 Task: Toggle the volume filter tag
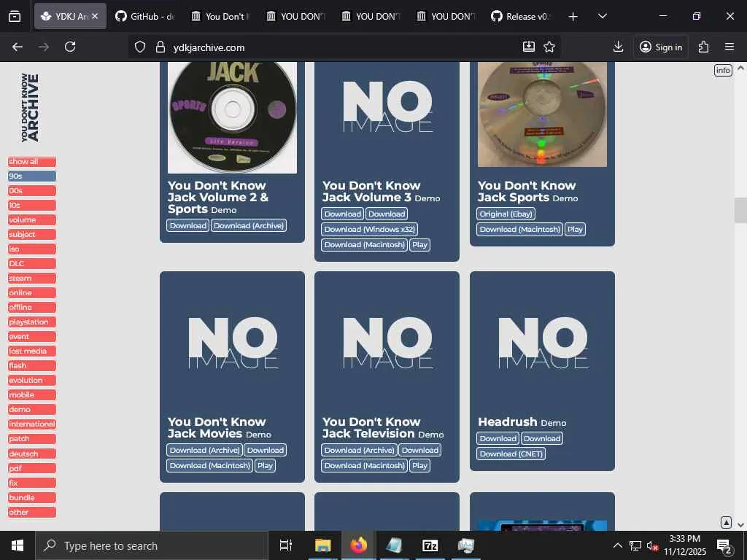[x=32, y=220]
